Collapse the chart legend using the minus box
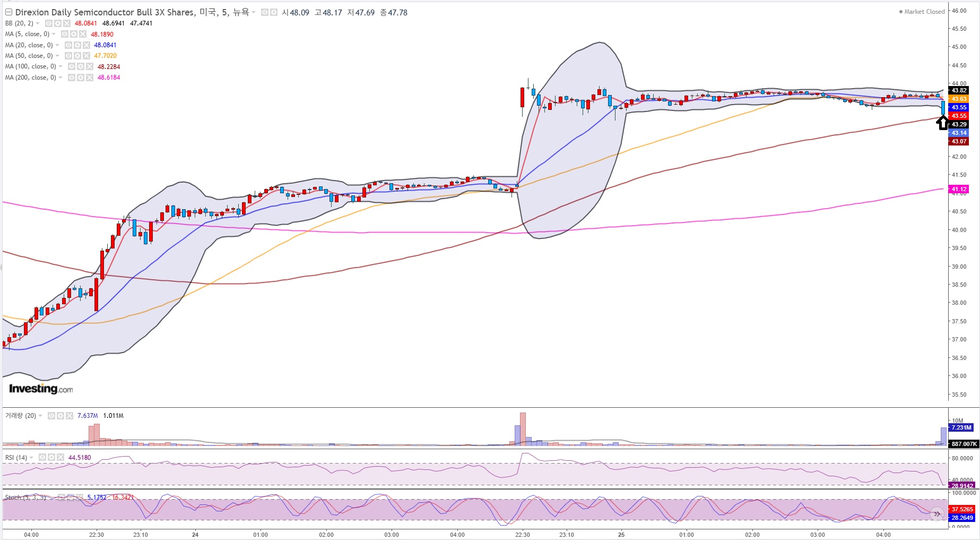This screenshot has height=540, width=980. 8,12
